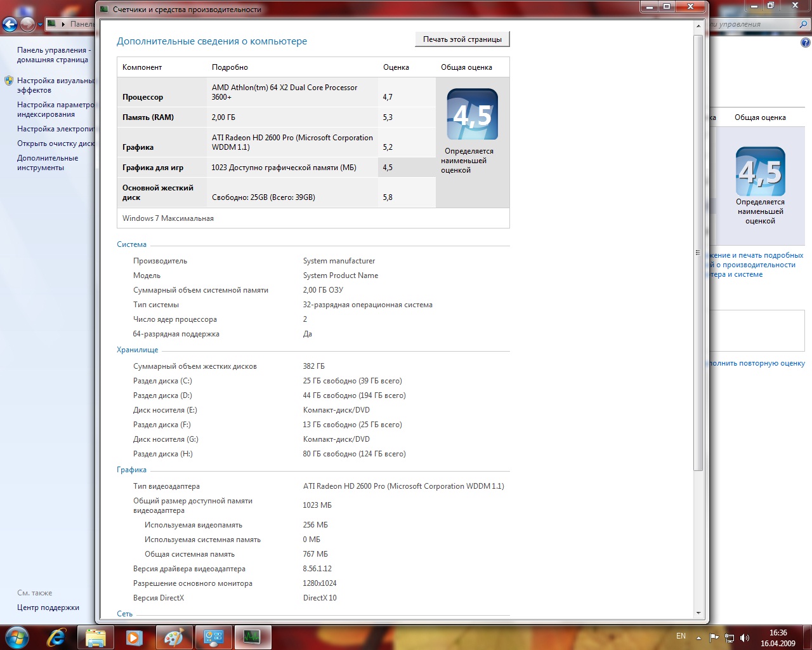Click the help question mark icon

805,43
